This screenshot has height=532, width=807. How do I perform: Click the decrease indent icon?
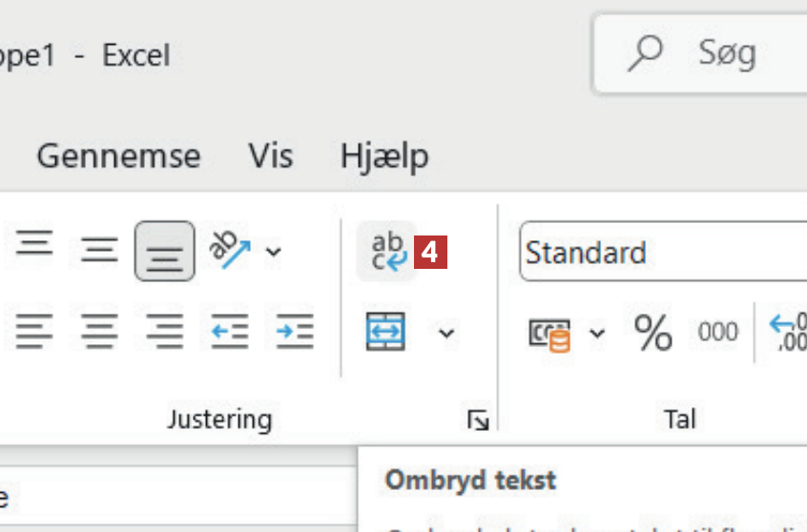click(230, 332)
